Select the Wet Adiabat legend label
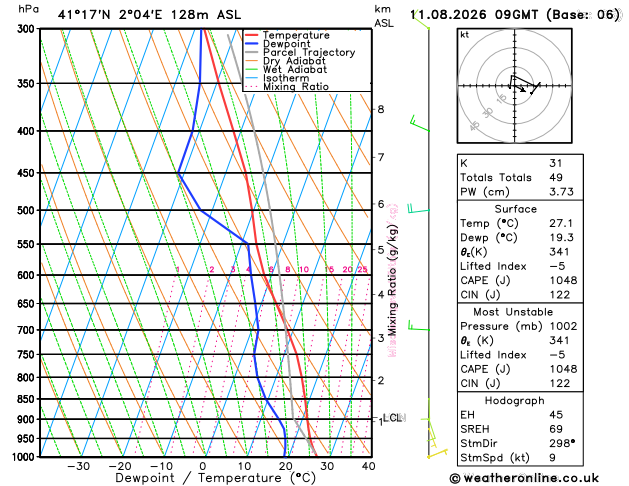 coord(295,69)
